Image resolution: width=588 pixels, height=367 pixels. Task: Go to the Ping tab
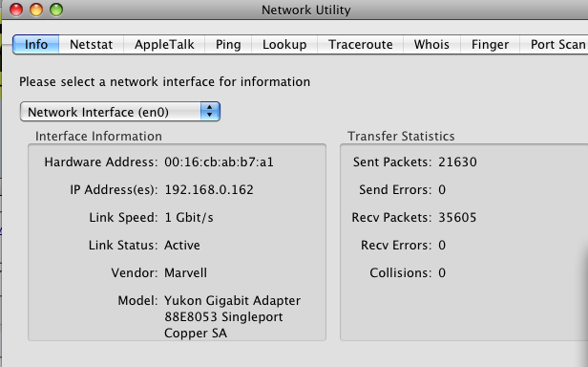228,44
